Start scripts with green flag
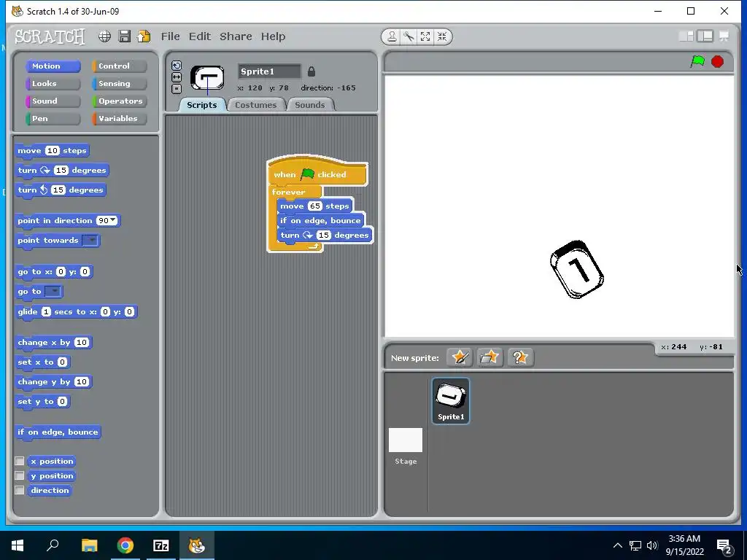Viewport: 747px width, 560px height. coord(697,61)
